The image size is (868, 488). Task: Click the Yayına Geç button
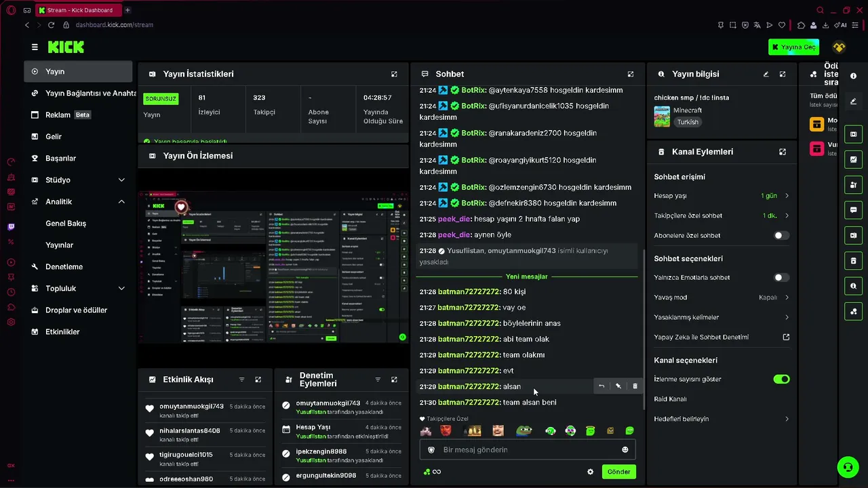point(793,47)
